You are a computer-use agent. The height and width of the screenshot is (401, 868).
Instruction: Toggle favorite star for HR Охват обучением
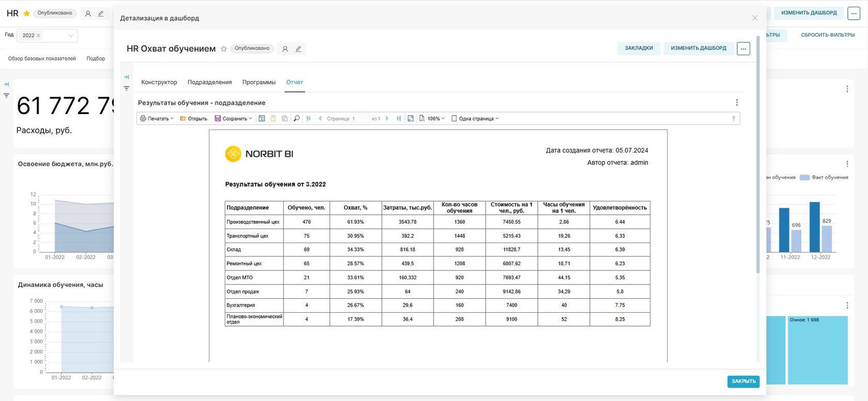(224, 49)
